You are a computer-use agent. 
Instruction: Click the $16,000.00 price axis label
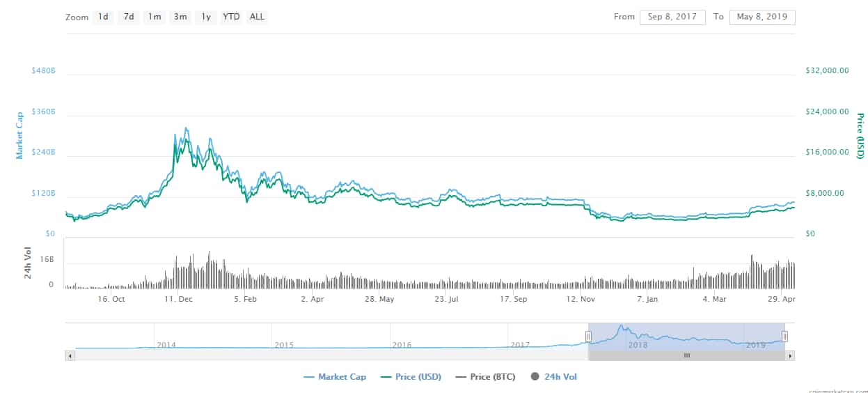tap(827, 152)
